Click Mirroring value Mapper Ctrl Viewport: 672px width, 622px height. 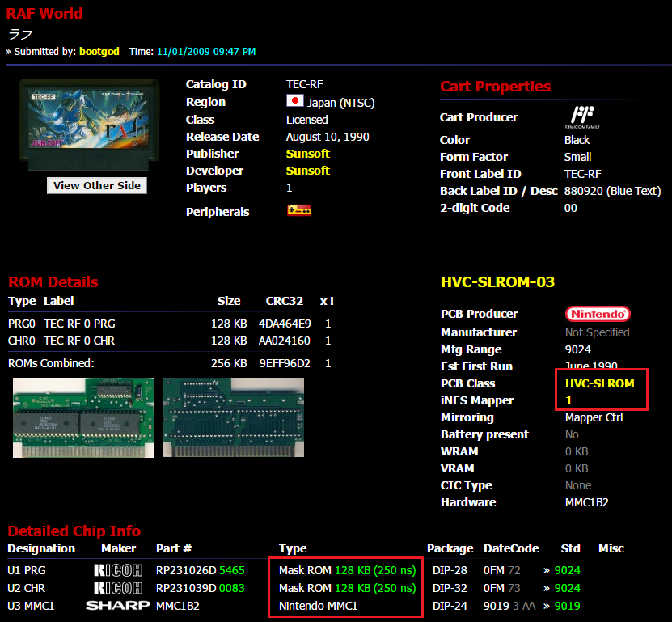pos(594,417)
